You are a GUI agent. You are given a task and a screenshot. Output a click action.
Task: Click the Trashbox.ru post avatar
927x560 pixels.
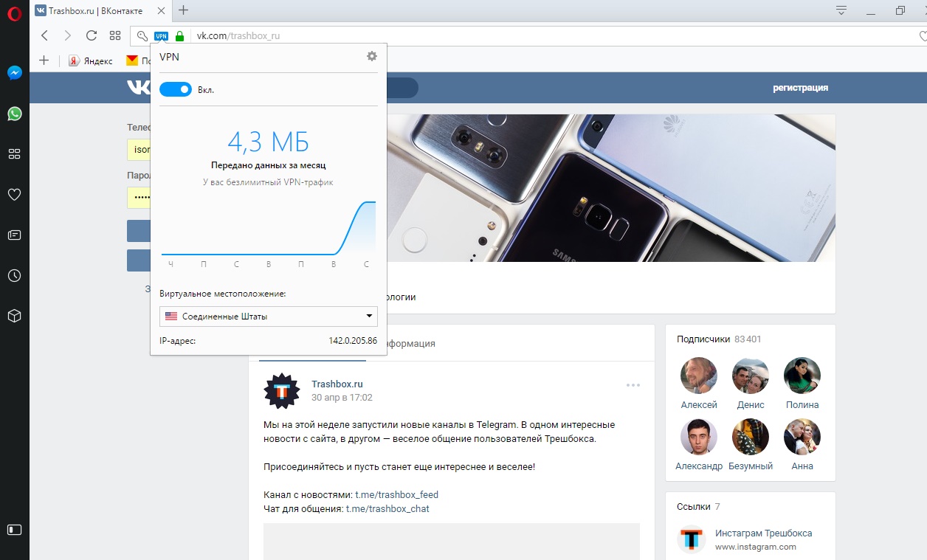[x=282, y=391]
